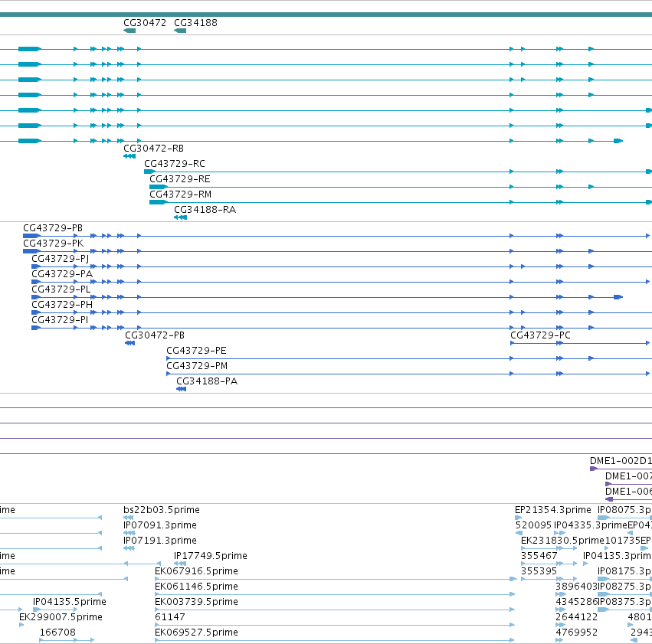This screenshot has width=652, height=644.
Task: Select the 355395 EST label
Action: (x=539, y=571)
